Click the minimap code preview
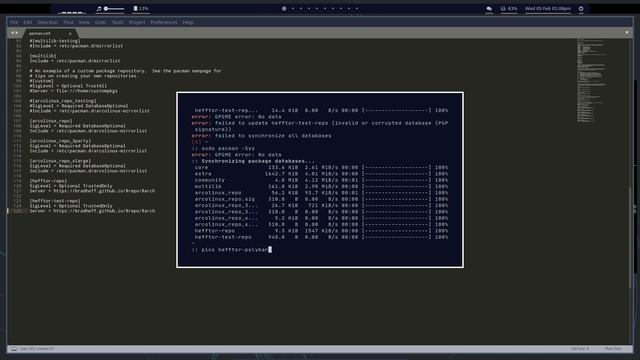This screenshot has width=640, height=360. (591, 80)
